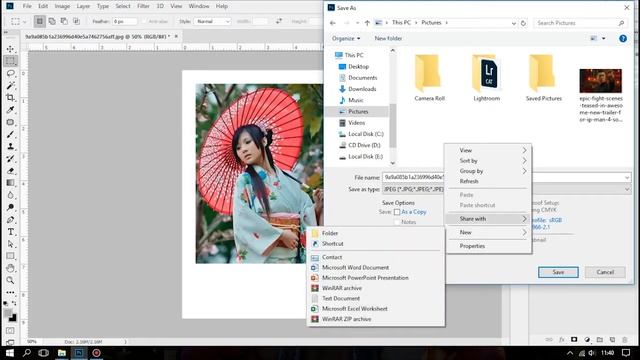
Task: Select the Path Selection tool
Action: pyautogui.click(x=11, y=244)
